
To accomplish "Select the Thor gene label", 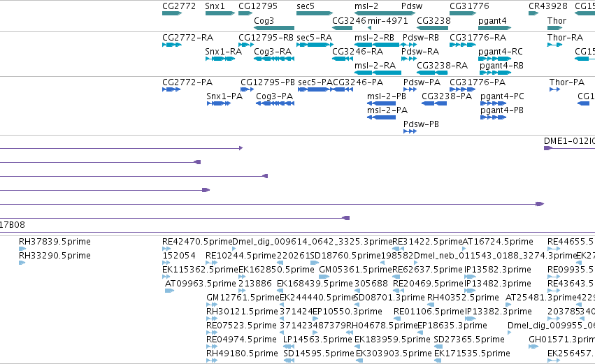I will 557,20.
